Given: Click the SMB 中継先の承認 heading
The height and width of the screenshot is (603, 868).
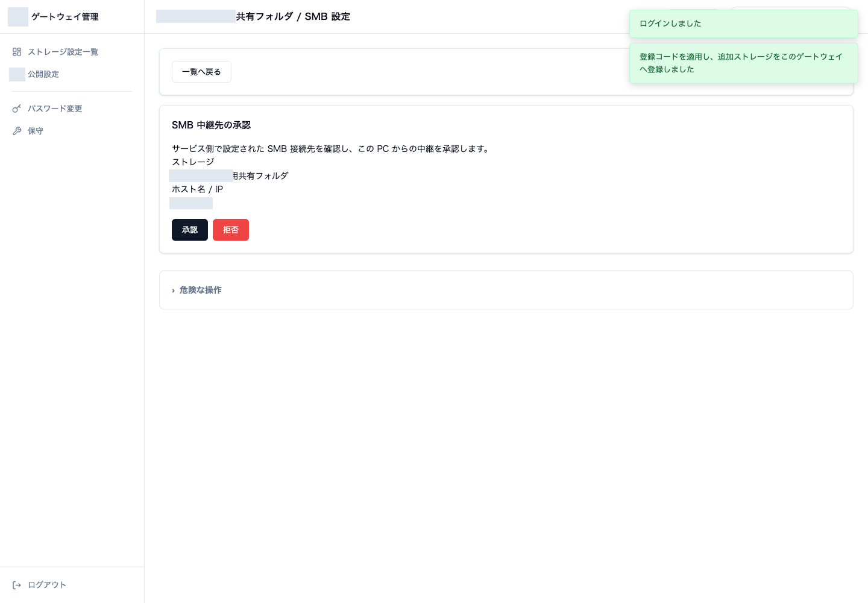Looking at the screenshot, I should [x=211, y=125].
